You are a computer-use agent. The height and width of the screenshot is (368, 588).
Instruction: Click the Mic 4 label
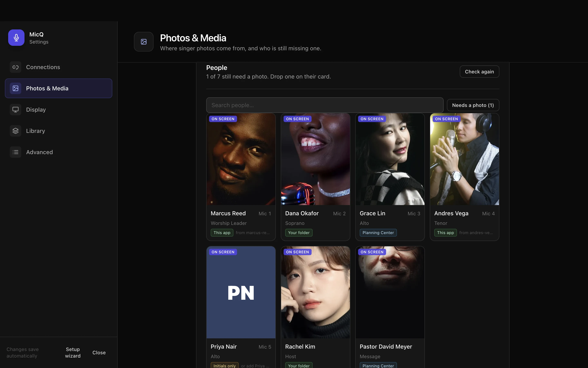[x=488, y=213]
